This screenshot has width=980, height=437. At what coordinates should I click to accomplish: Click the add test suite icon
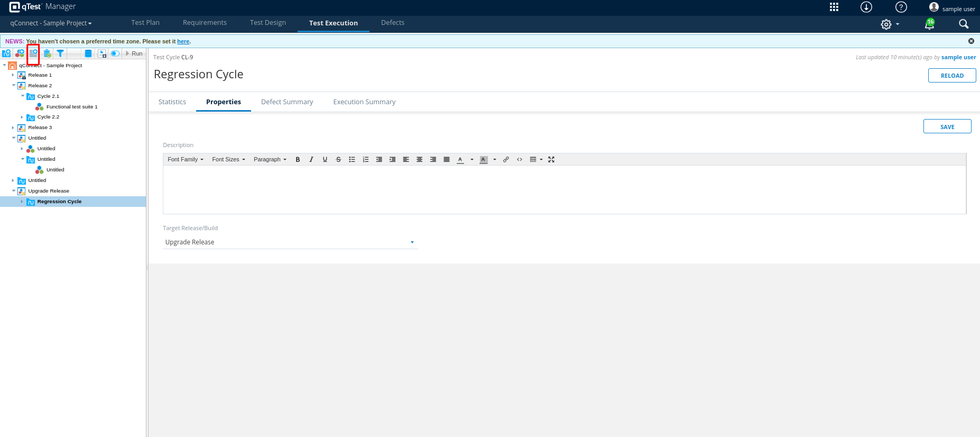click(20, 53)
